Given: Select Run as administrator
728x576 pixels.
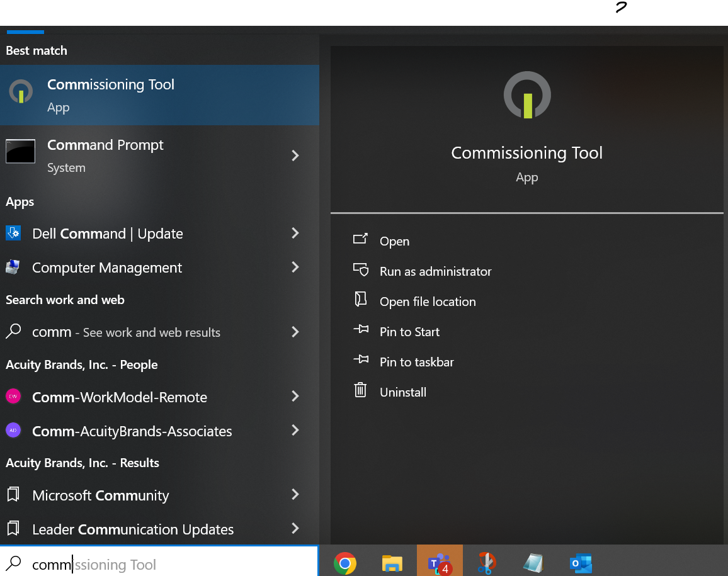Looking at the screenshot, I should (x=435, y=271).
